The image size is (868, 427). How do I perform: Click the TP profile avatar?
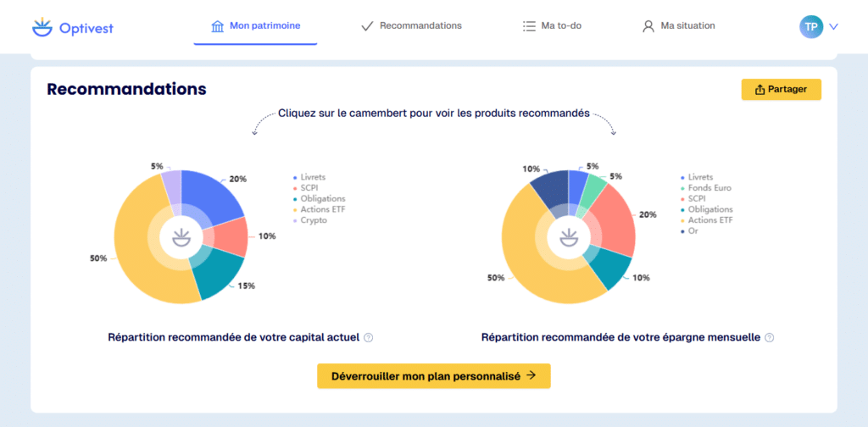tap(811, 26)
